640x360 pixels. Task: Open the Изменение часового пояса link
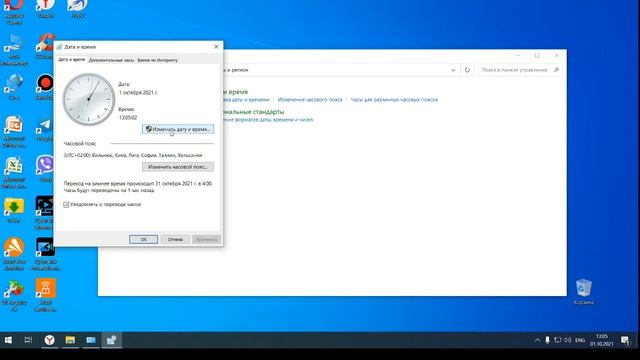[x=310, y=100]
